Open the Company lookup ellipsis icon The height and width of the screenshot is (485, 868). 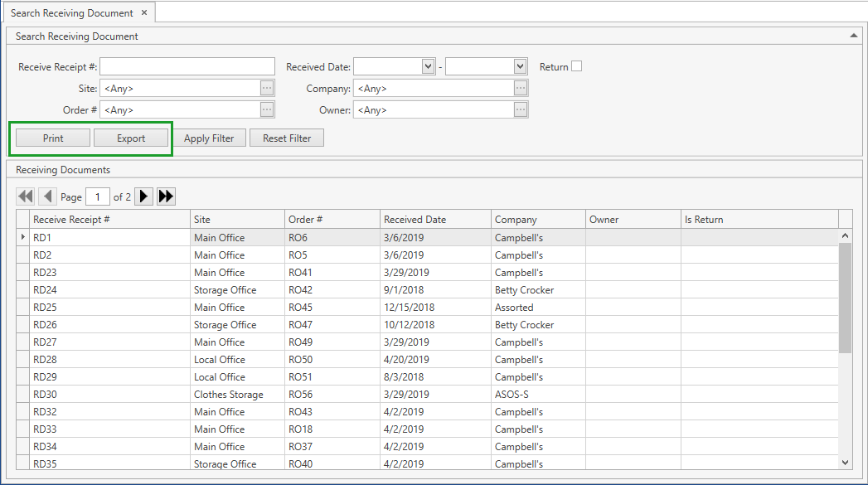tap(521, 88)
